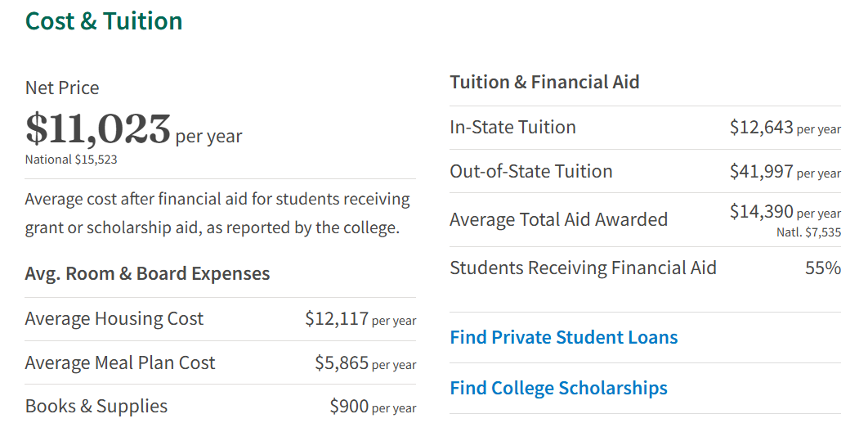Click the Avg. Room & Board Expenses heading
This screenshot has height=432, width=868.
click(x=147, y=273)
